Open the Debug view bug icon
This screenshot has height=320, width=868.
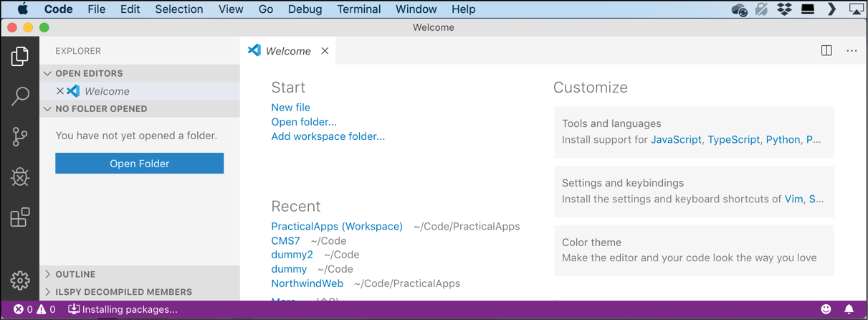point(20,177)
